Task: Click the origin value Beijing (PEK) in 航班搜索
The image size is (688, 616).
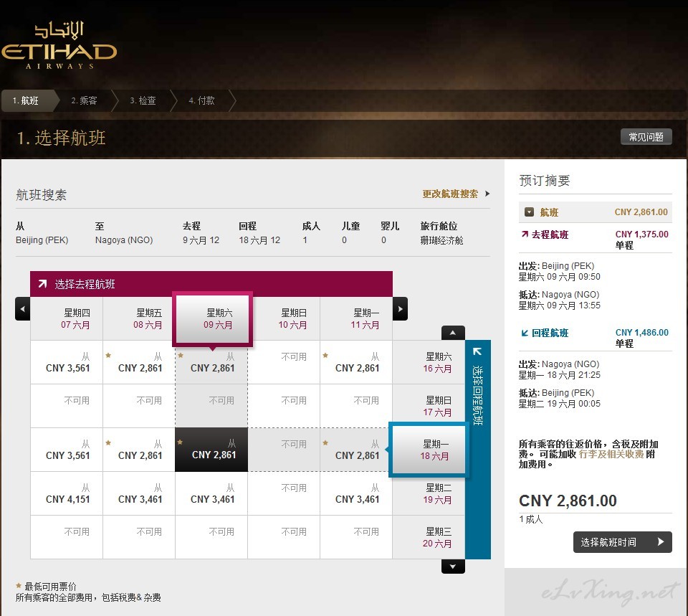Action: click(42, 240)
